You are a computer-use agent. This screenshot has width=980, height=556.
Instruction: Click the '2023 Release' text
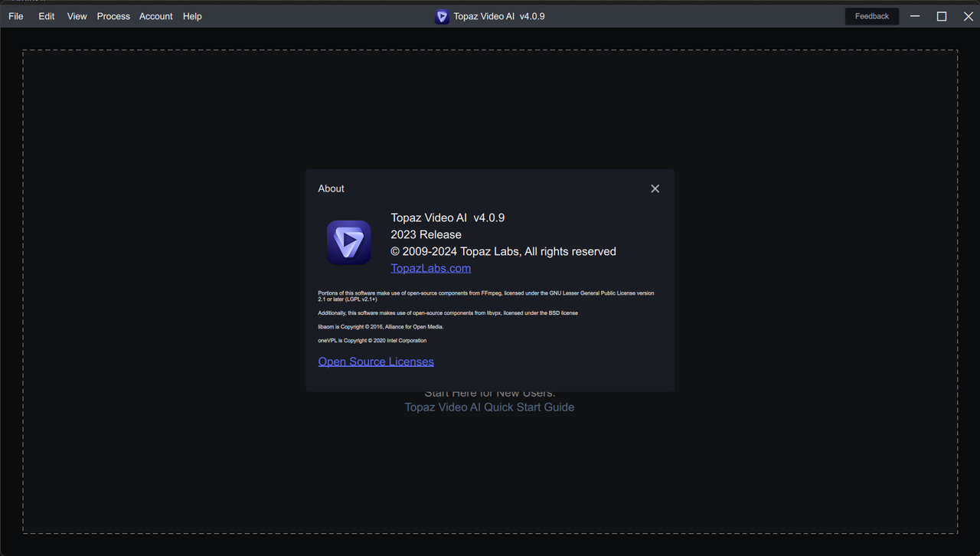pyautogui.click(x=426, y=234)
